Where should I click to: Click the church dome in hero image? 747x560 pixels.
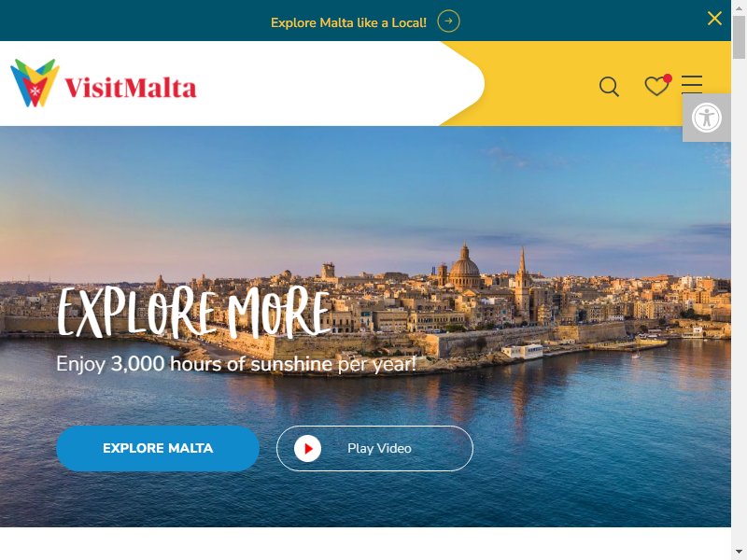(x=464, y=267)
